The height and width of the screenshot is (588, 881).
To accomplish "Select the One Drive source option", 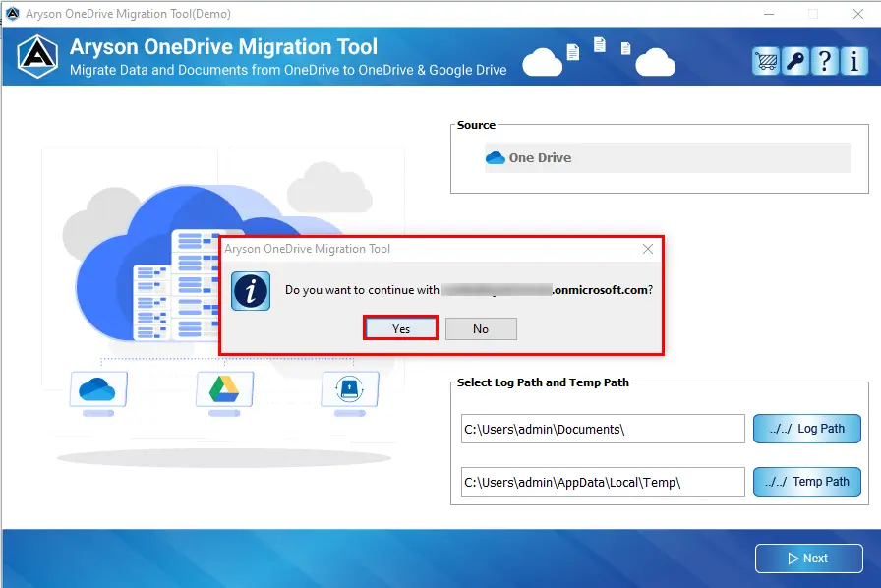I will pos(668,158).
